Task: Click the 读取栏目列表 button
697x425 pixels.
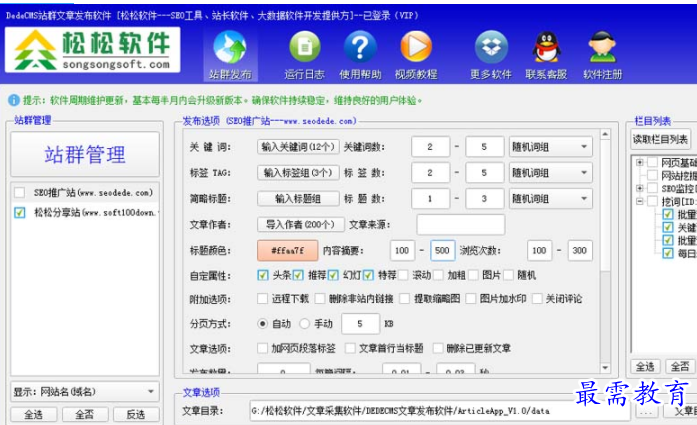Action: pos(661,140)
